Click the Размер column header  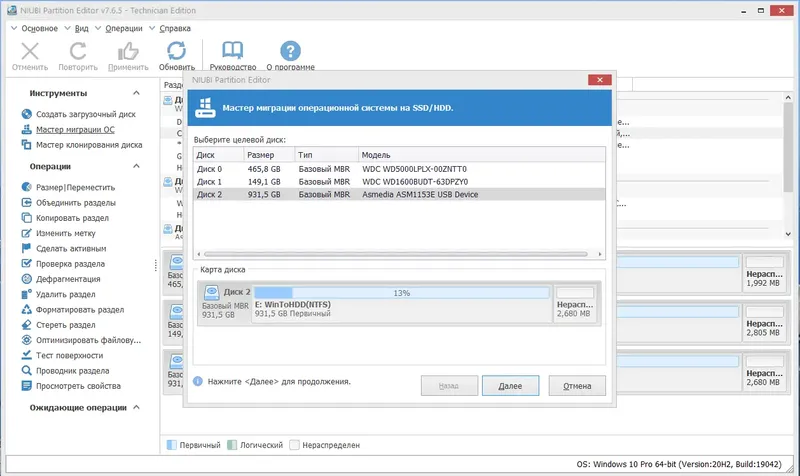pos(269,155)
